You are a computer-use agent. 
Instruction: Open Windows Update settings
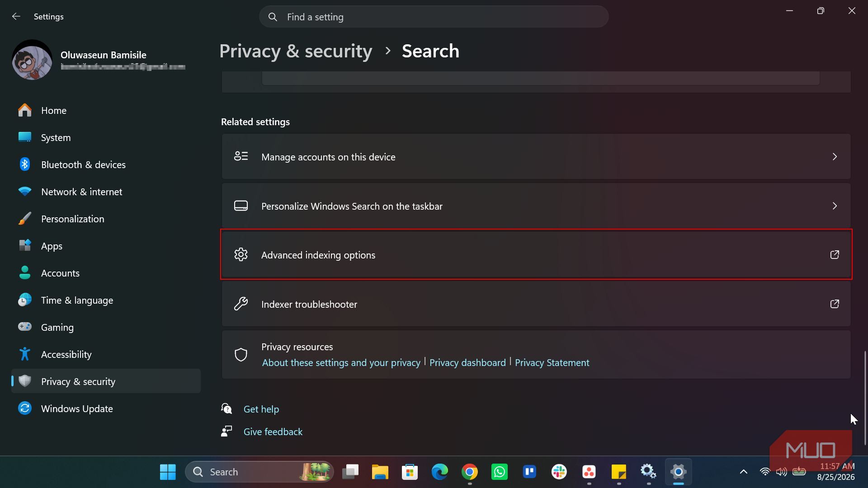106,409
